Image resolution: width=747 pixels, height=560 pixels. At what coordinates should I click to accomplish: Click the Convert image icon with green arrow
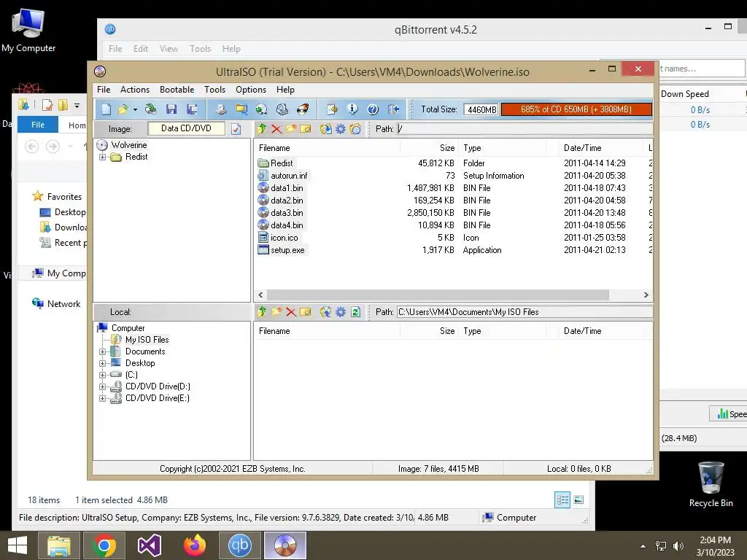tap(261, 109)
